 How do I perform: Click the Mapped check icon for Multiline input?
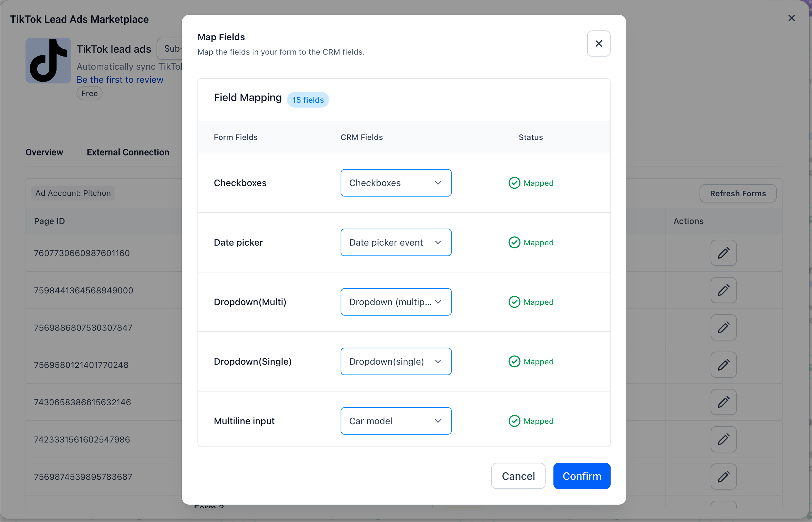pyautogui.click(x=514, y=421)
